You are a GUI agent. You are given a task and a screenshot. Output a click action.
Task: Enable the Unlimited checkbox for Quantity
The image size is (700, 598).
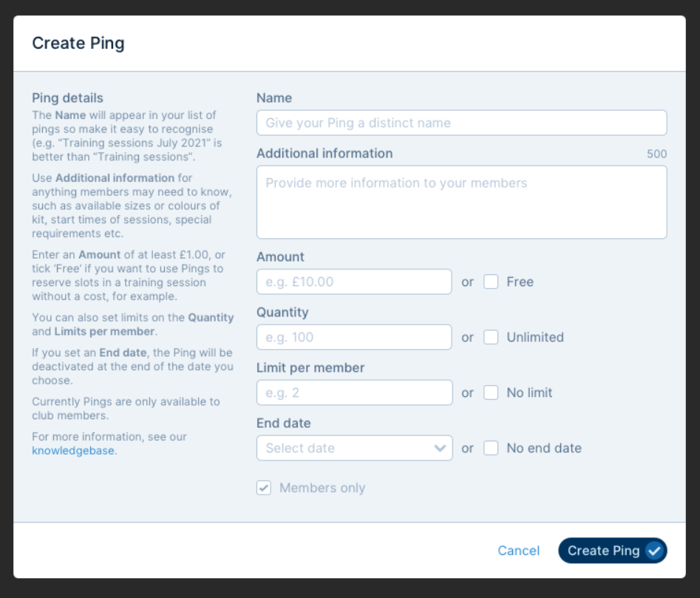[x=492, y=337]
